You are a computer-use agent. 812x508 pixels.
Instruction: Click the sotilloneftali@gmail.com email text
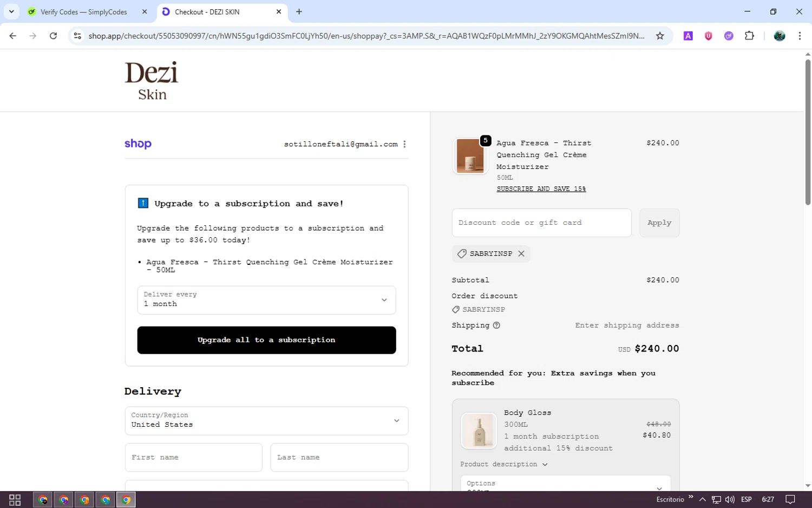coord(340,144)
